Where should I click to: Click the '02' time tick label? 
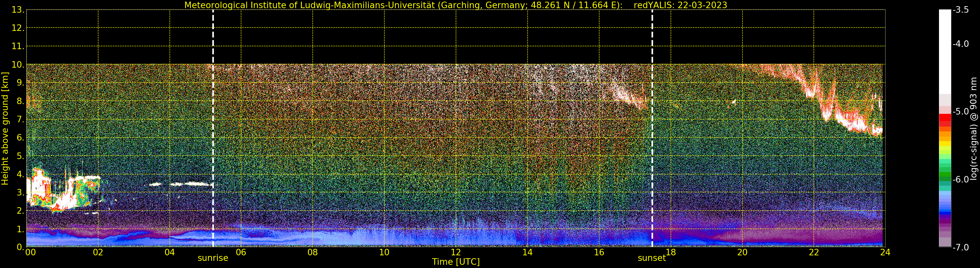tap(98, 252)
